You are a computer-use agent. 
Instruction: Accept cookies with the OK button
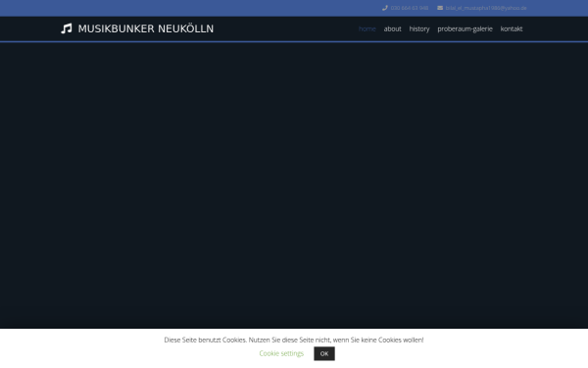324,353
